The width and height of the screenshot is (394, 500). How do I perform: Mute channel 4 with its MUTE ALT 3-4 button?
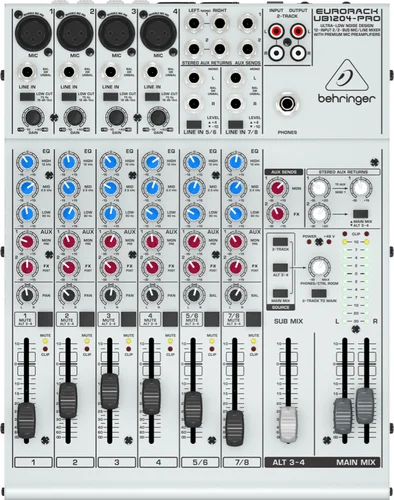point(170,319)
